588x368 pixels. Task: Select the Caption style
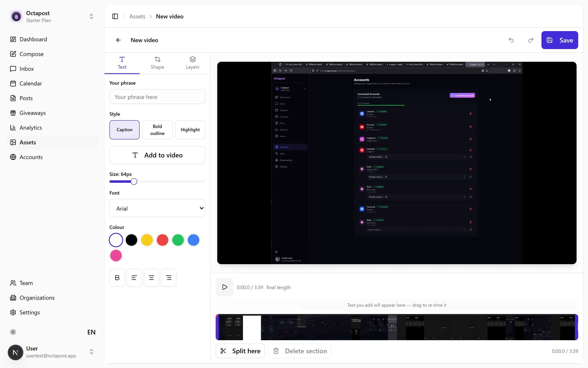tap(124, 130)
